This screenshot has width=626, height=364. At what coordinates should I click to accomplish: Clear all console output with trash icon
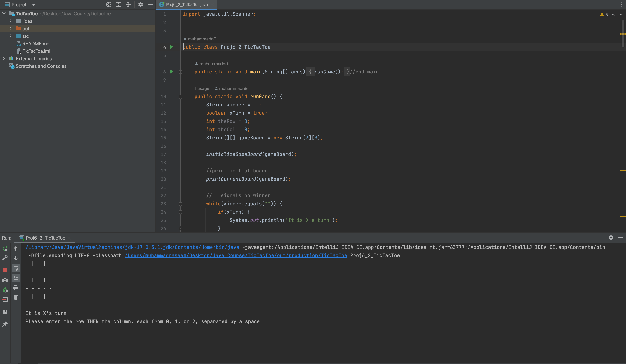(x=16, y=297)
